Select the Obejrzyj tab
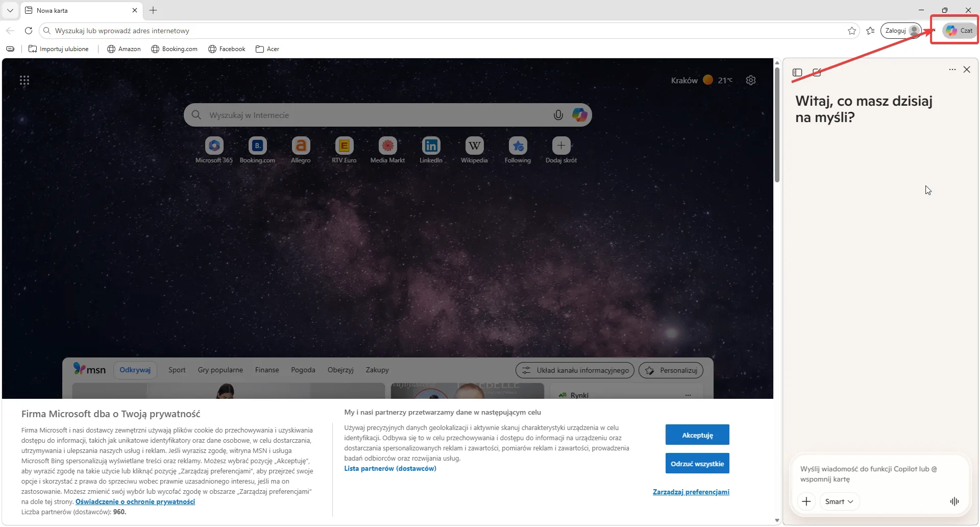980x527 pixels. [340, 370]
